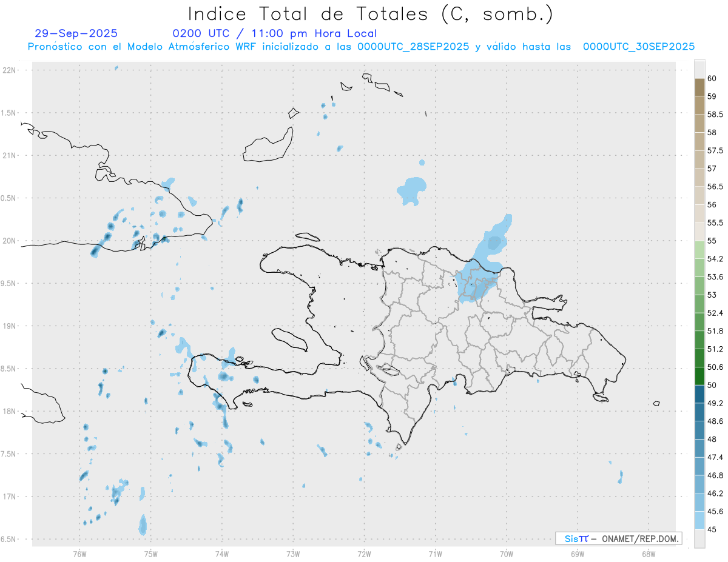Click the 20N latitude axis label

[x=10, y=241]
